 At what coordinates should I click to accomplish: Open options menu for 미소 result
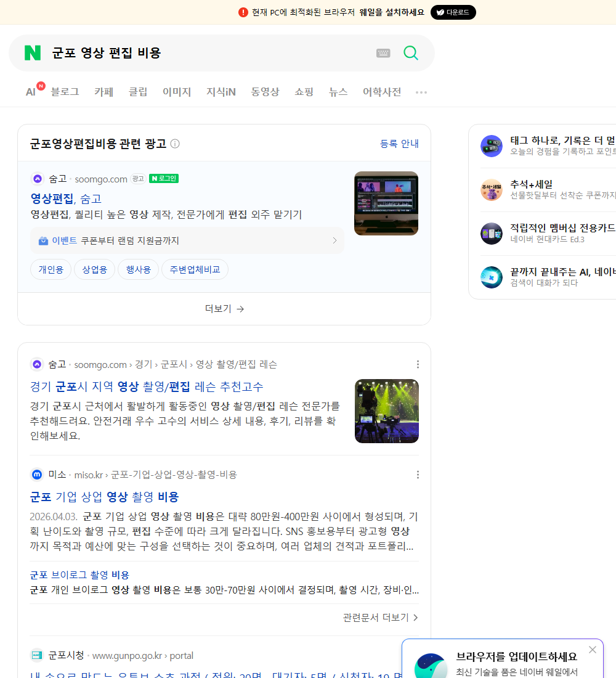pos(418,475)
